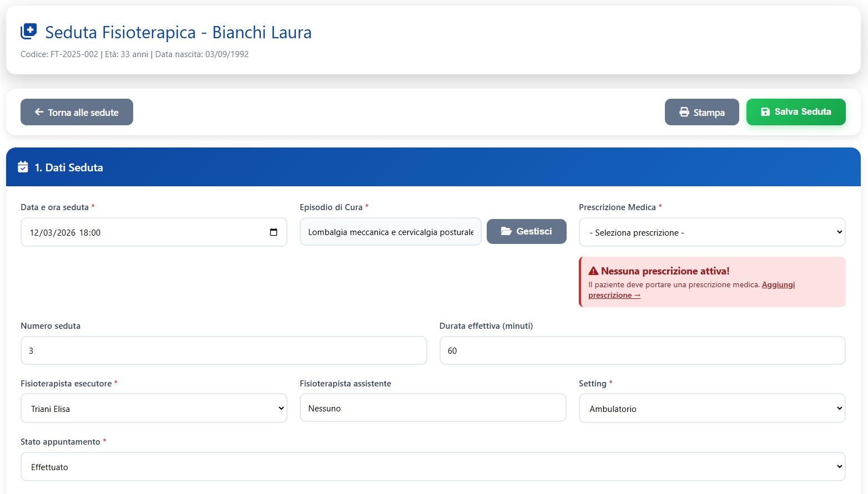
Task: Click the medical cross icon beside the page title
Action: pos(28,32)
